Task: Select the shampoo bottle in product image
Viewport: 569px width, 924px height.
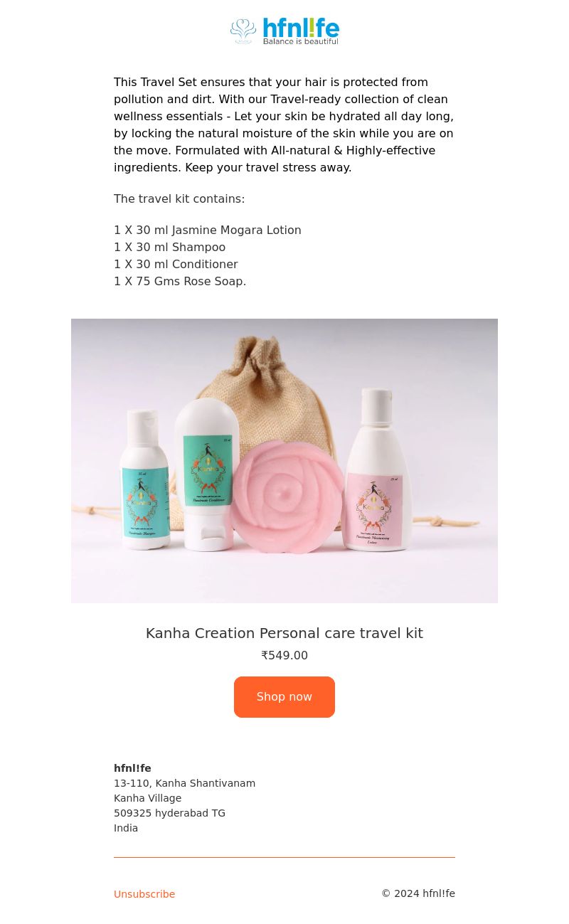Action: tap(145, 479)
